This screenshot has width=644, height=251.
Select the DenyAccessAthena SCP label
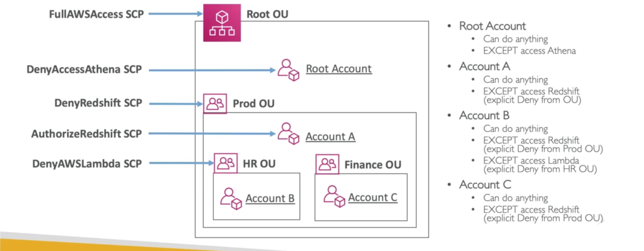tap(84, 69)
